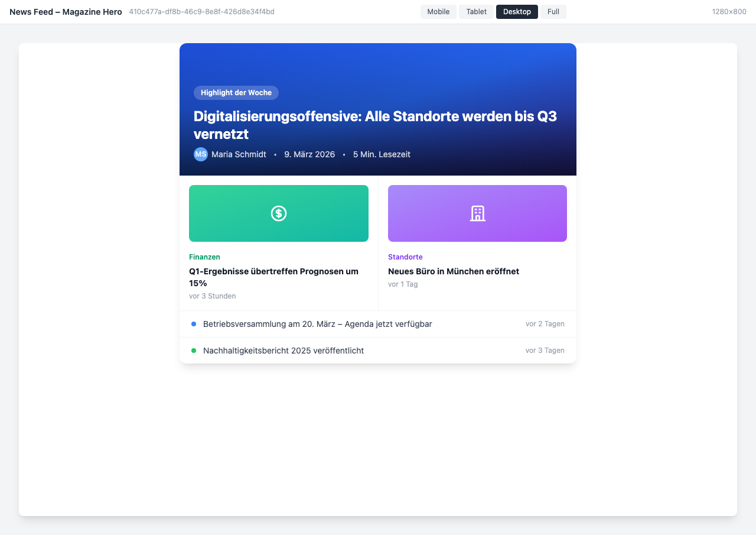
Task: Enable the Tablet viewport preview
Action: (476, 11)
